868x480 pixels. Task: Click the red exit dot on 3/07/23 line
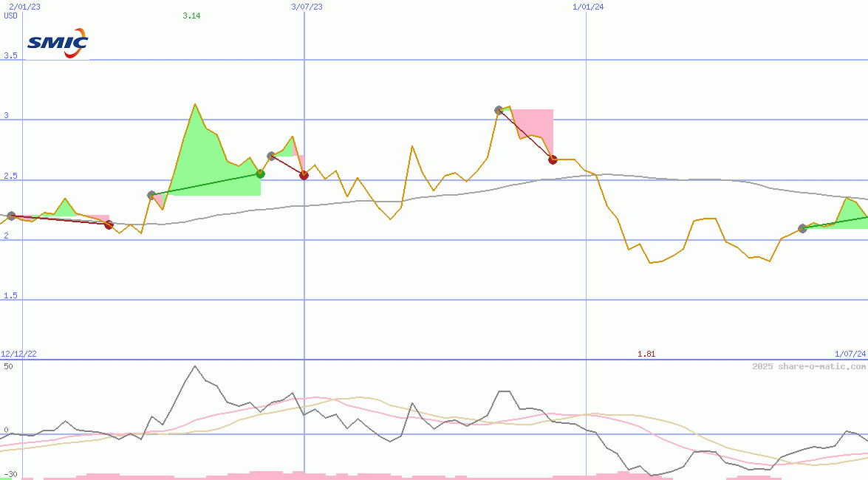click(304, 175)
